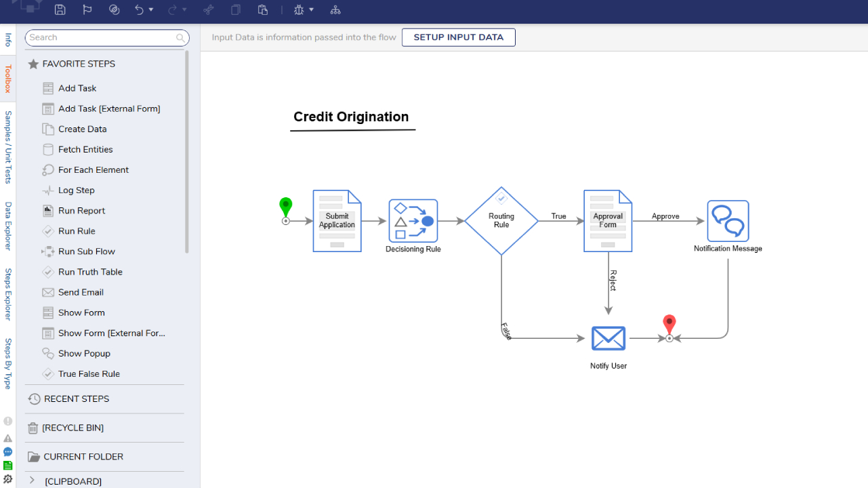This screenshot has height=488, width=868.
Task: Select the Fetch Entities step
Action: coord(78,149)
